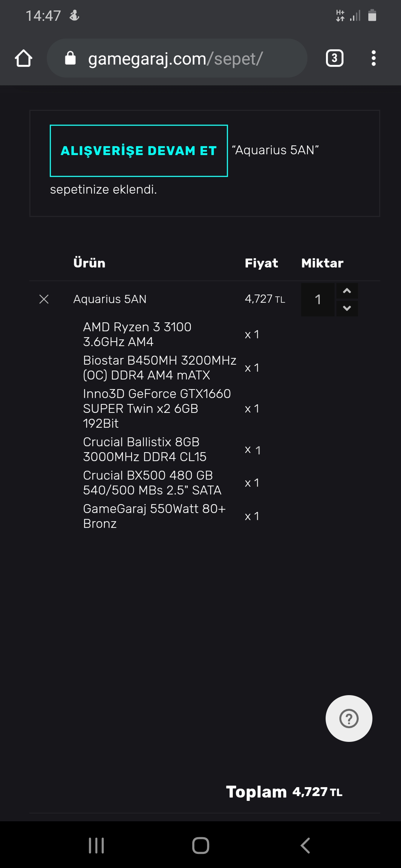The height and width of the screenshot is (868, 401).
Task: Decrease Aquarius 5AN quantity with down arrow
Action: [x=347, y=308]
